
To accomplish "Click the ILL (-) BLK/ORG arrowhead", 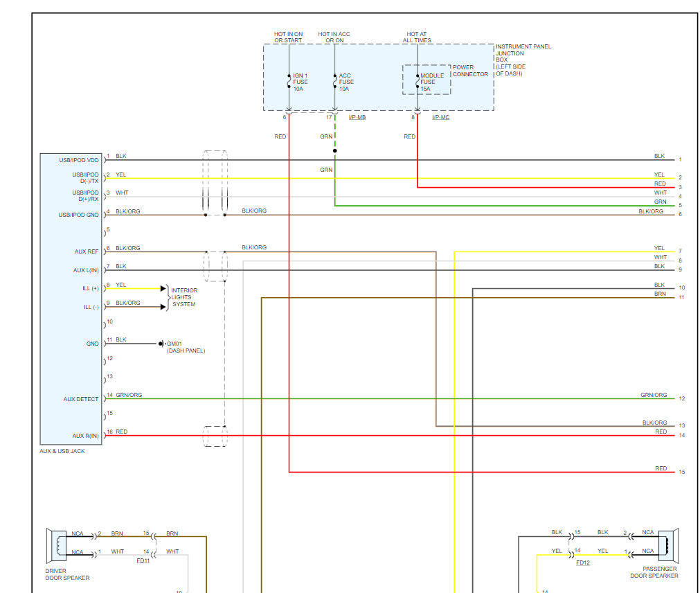I will click(163, 307).
